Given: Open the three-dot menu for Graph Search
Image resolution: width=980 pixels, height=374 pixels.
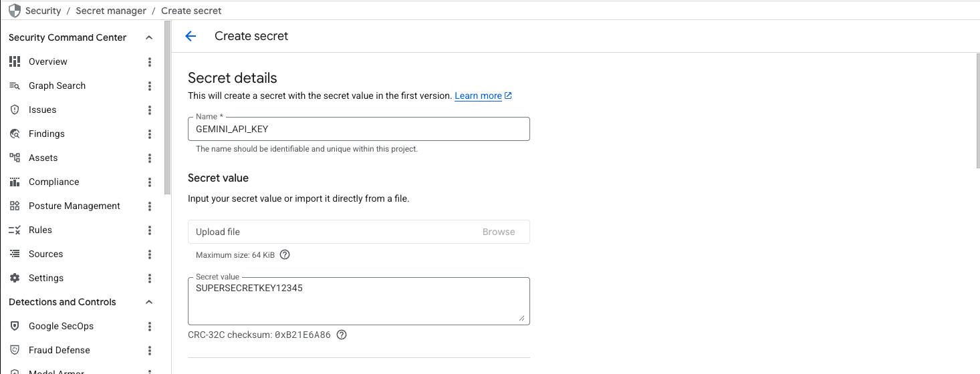Looking at the screenshot, I should [x=150, y=85].
